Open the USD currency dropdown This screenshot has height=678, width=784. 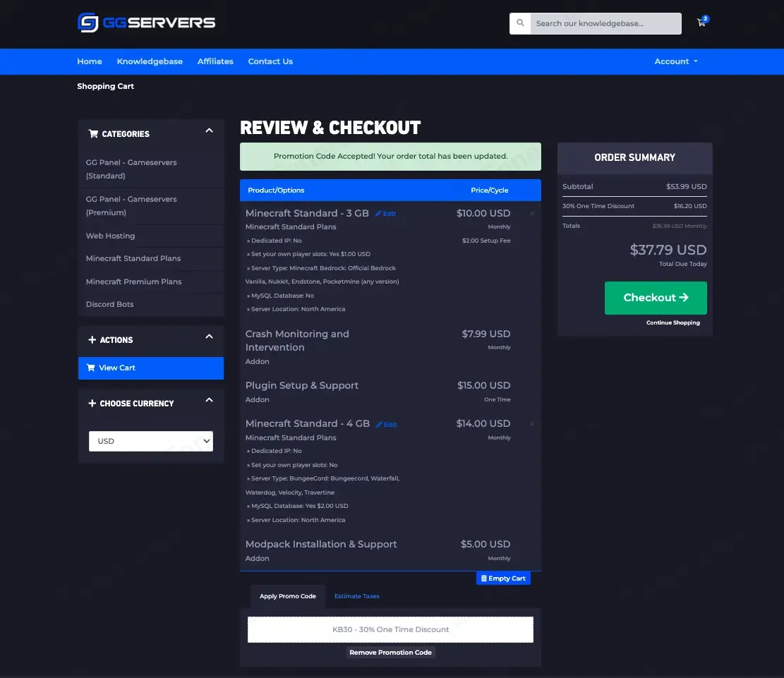[x=151, y=441]
